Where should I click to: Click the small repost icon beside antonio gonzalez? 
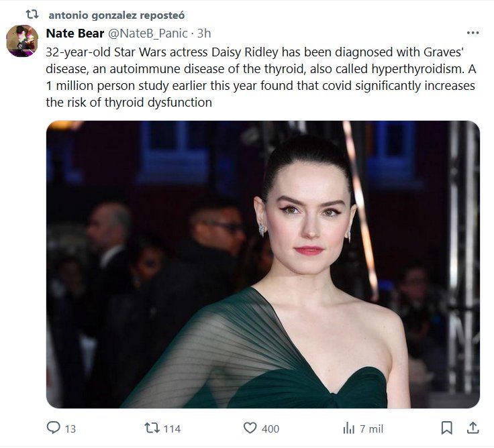(x=32, y=14)
